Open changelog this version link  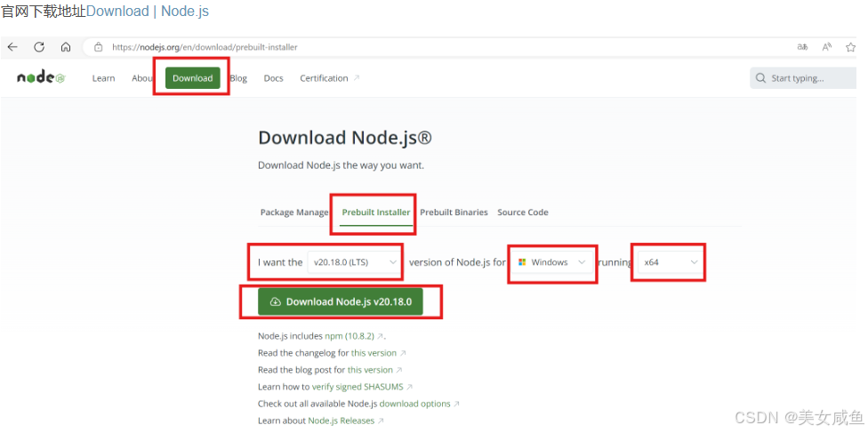378,353
